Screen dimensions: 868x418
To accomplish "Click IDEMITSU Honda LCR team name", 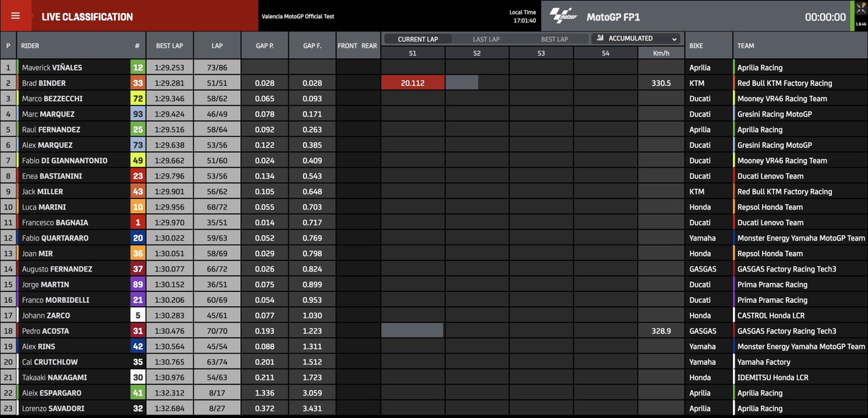I will click(x=772, y=377).
